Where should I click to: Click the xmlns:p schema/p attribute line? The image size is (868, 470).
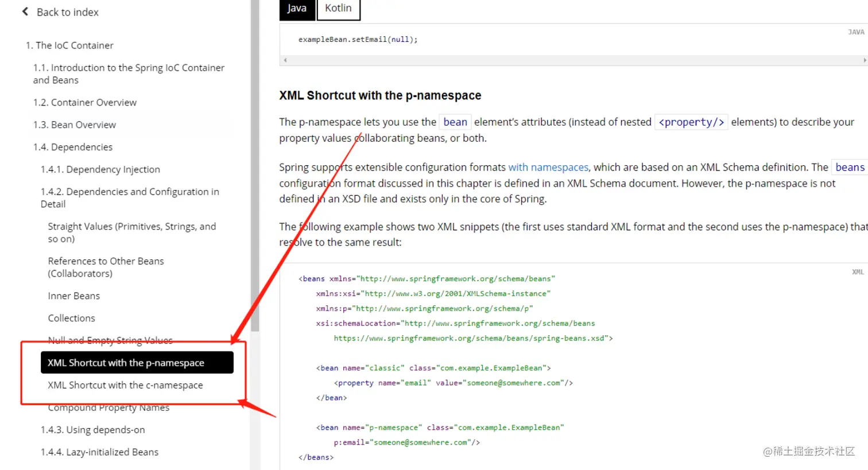[424, 308]
